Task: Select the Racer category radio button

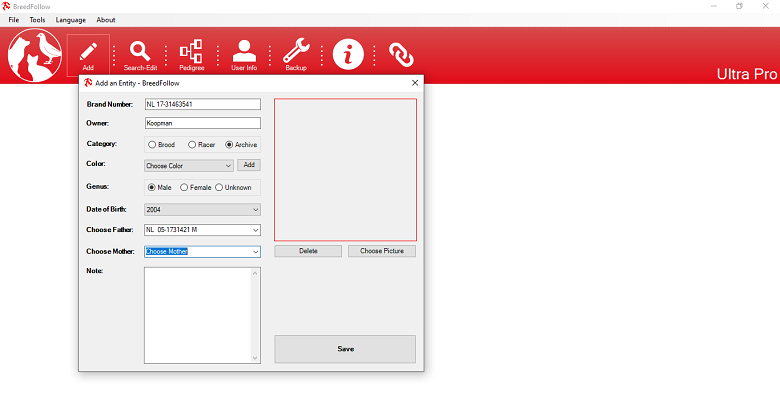Action: pyautogui.click(x=193, y=145)
